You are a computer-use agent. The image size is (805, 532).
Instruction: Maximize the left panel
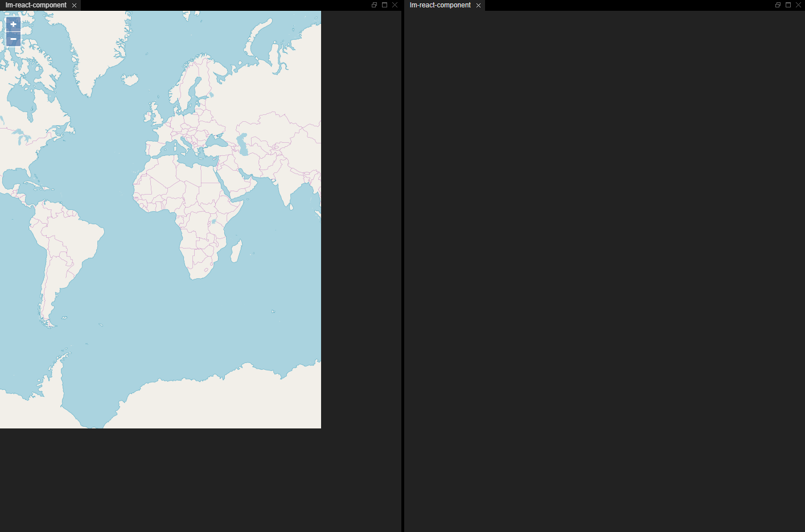384,5
